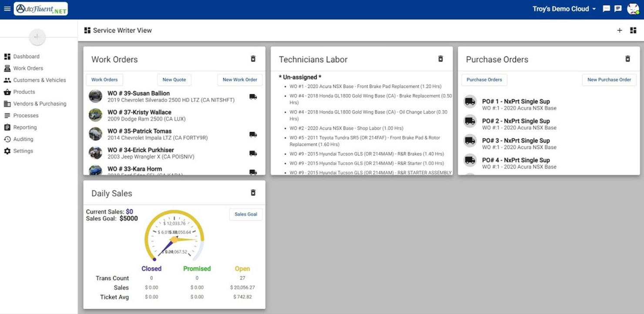644x314 pixels.
Task: Open the messaging chat icon in top bar
Action: 607,8
